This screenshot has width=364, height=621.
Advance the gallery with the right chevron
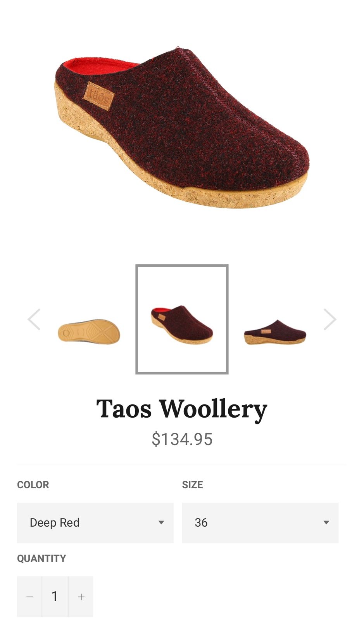(x=329, y=319)
